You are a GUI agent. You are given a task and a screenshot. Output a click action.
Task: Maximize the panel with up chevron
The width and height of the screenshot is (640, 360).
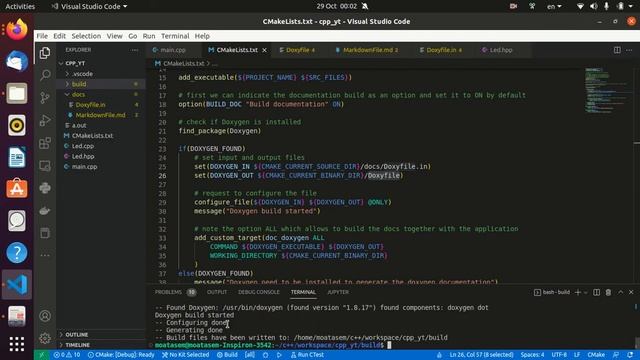point(620,292)
